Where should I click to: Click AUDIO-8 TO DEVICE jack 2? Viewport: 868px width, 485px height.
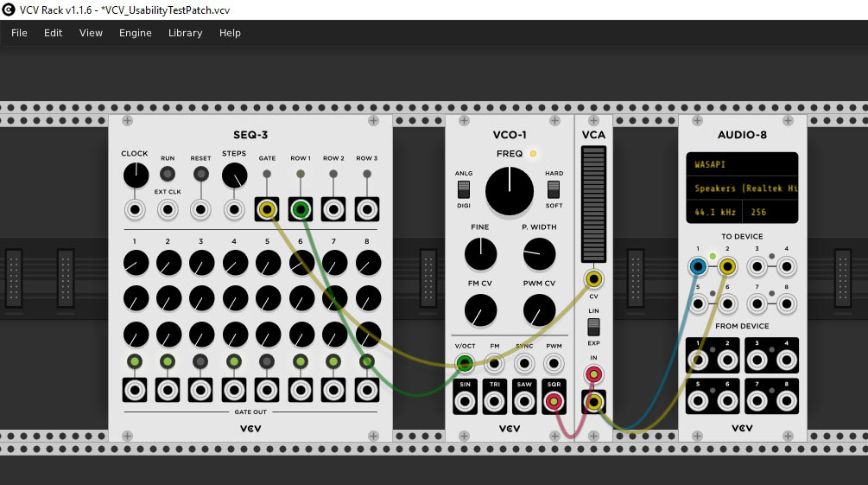[727, 266]
